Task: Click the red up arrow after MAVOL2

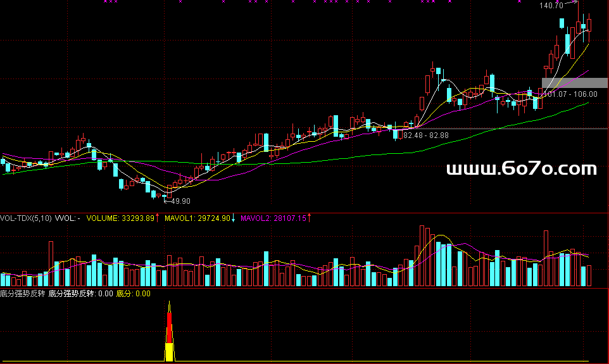Action: (310, 218)
